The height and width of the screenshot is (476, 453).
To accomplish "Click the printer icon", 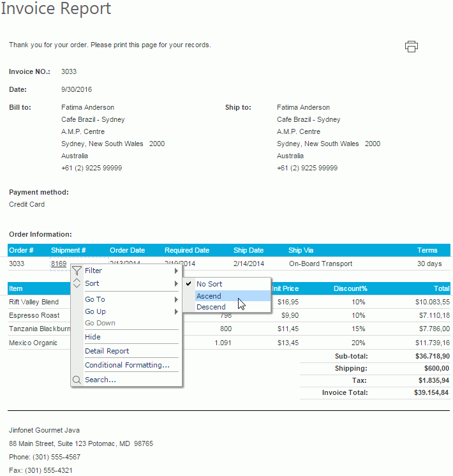I will (412, 47).
